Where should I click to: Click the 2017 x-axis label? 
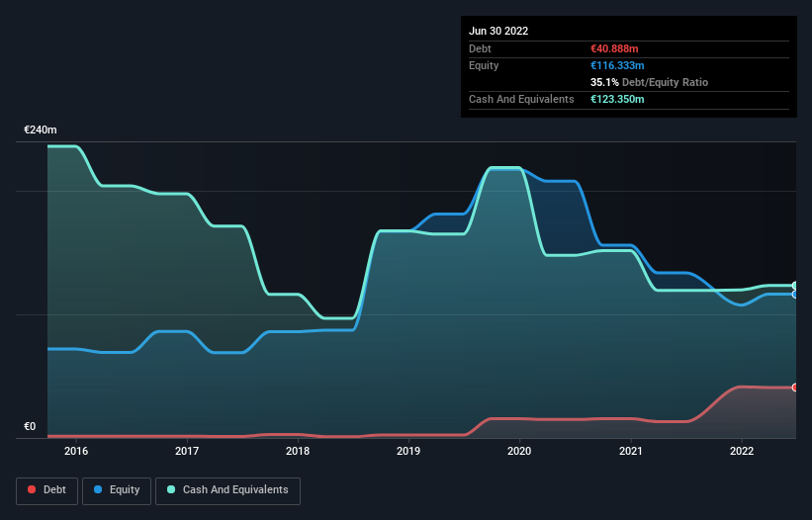[x=187, y=451]
